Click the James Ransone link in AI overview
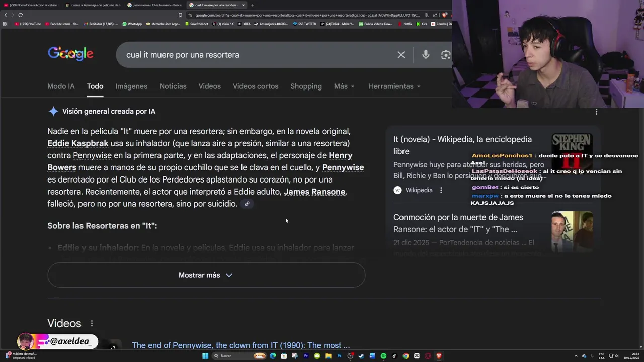 click(x=314, y=192)
